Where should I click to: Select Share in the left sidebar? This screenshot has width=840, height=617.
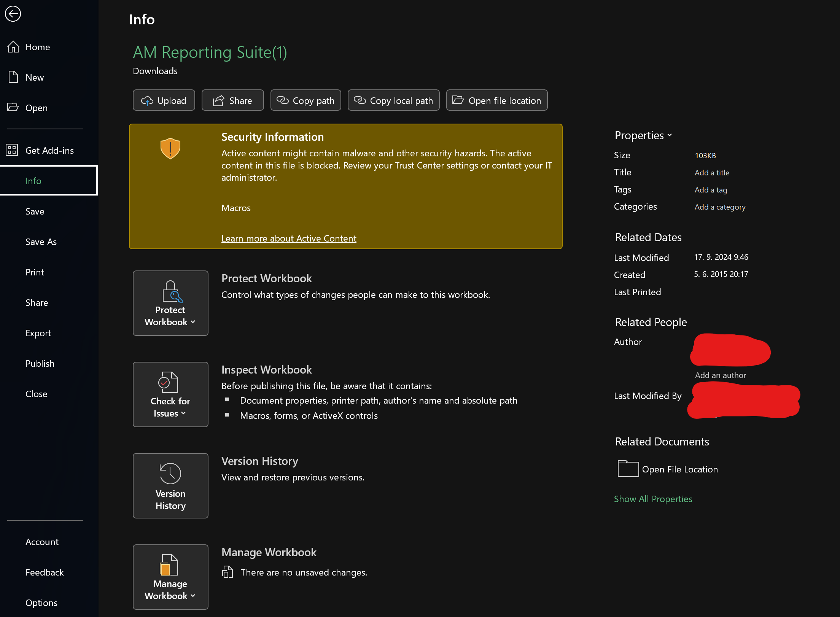[49, 303]
